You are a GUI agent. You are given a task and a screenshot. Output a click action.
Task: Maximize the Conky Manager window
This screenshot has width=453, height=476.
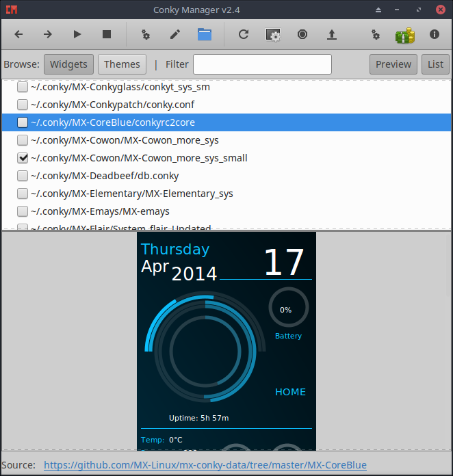point(419,10)
